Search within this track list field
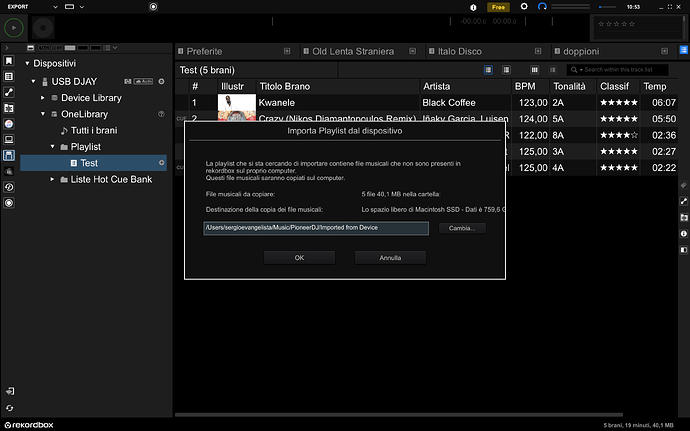The image size is (690, 431). (x=618, y=70)
